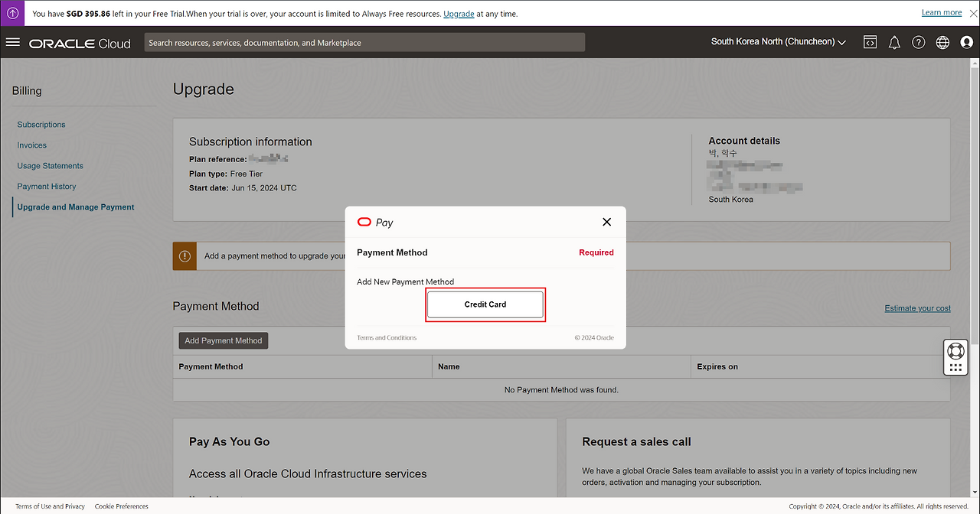This screenshot has height=514, width=980.
Task: Choose Credit Card as payment method
Action: coord(485,304)
